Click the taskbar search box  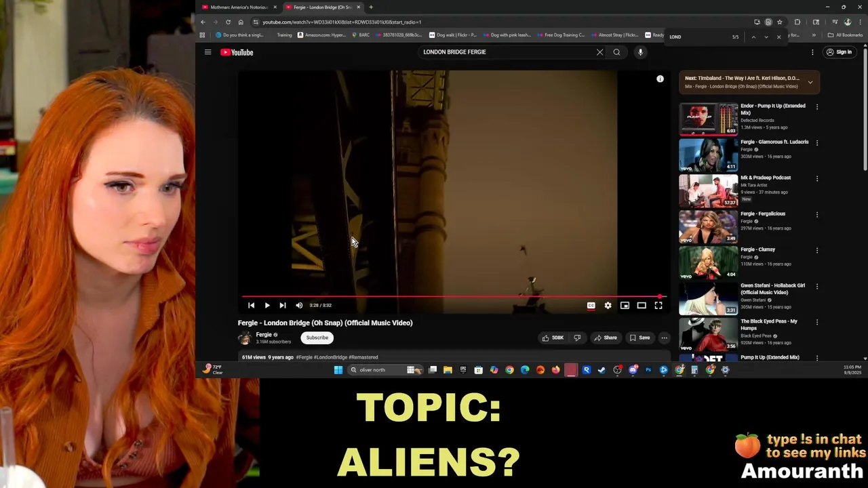pyautogui.click(x=387, y=370)
